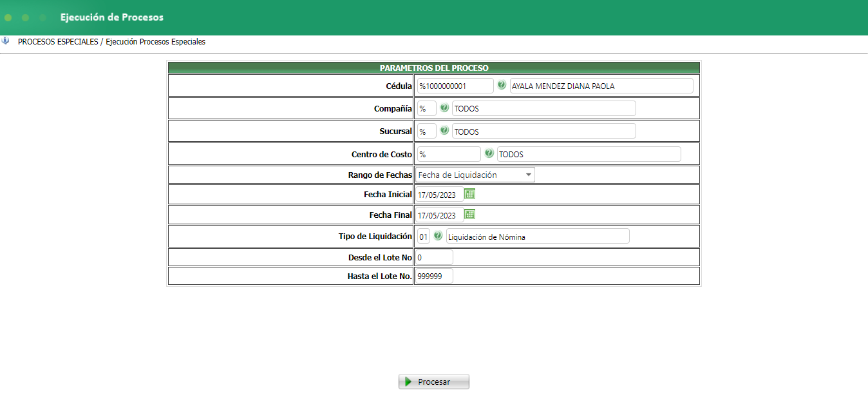
Task: Click the Procesar button
Action: pyautogui.click(x=434, y=382)
